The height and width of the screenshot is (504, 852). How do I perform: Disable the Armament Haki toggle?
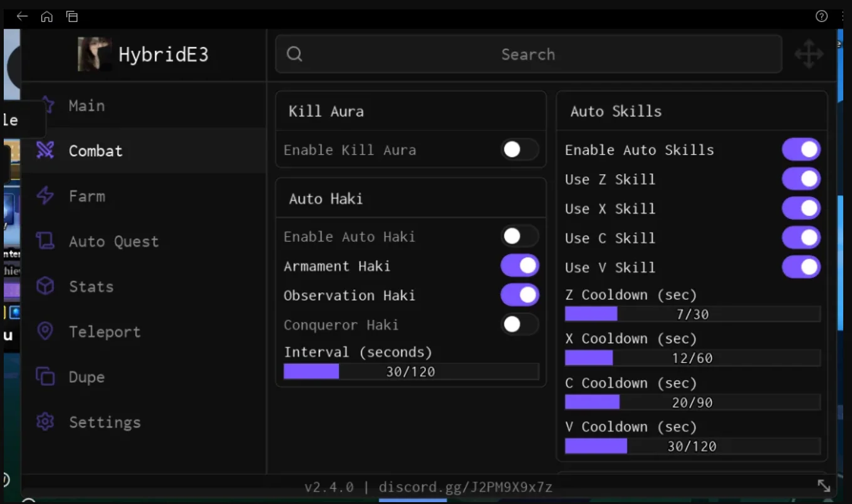(x=519, y=266)
